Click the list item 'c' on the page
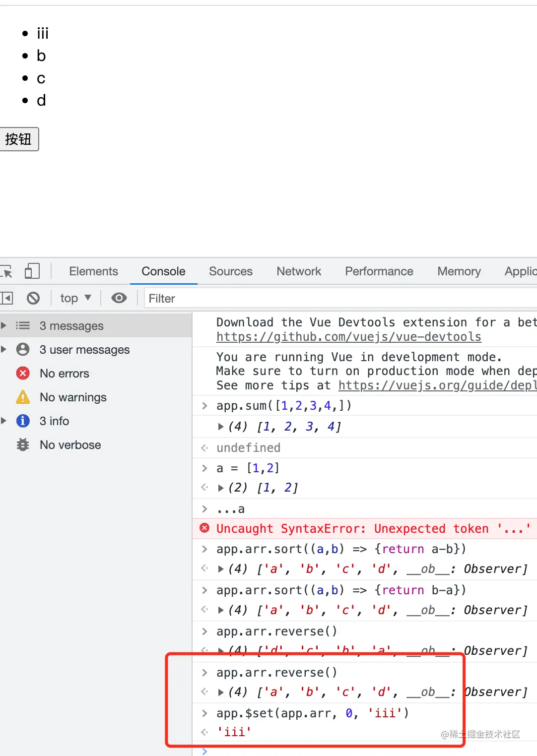 [x=41, y=78]
